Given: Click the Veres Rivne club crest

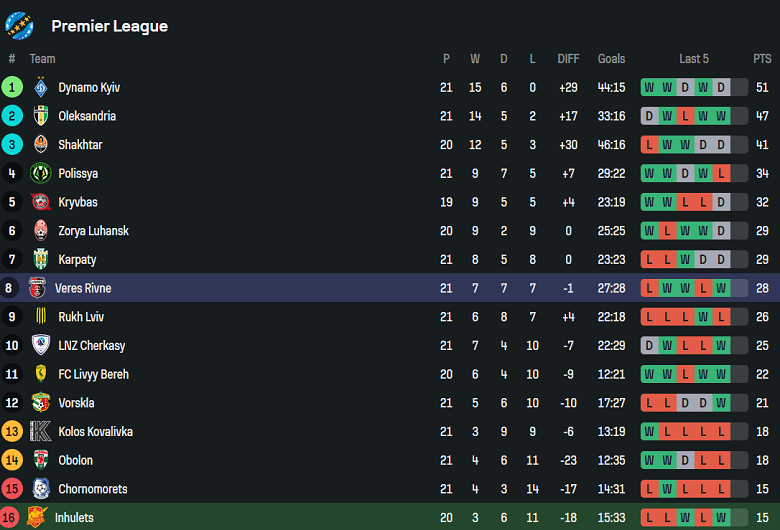Looking at the screenshot, I should click(37, 288).
